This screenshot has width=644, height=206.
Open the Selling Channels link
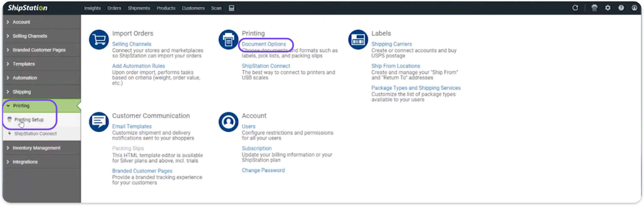click(x=132, y=44)
